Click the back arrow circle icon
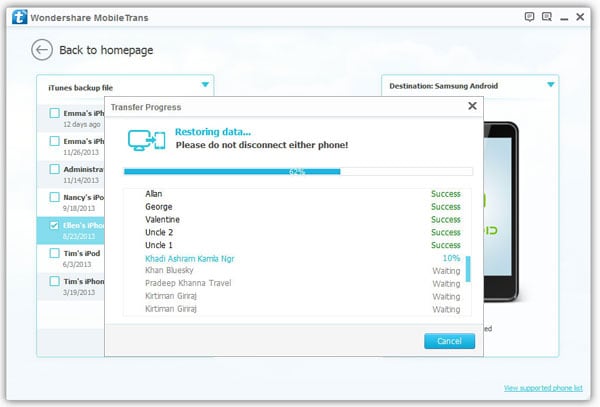The width and height of the screenshot is (600, 407). coord(42,50)
